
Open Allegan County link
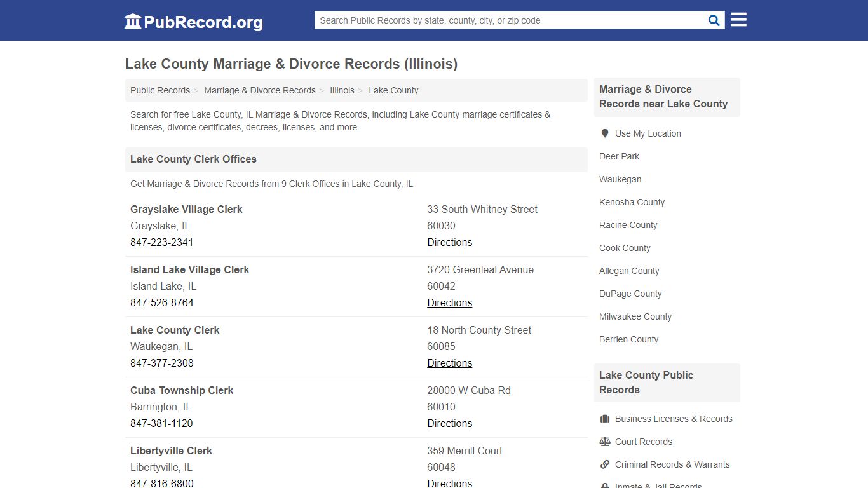[x=629, y=271]
